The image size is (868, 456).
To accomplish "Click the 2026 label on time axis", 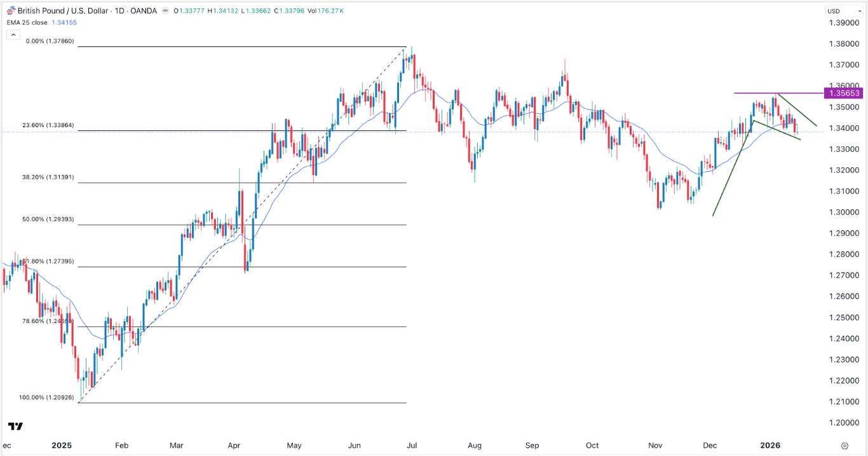I will [771, 446].
